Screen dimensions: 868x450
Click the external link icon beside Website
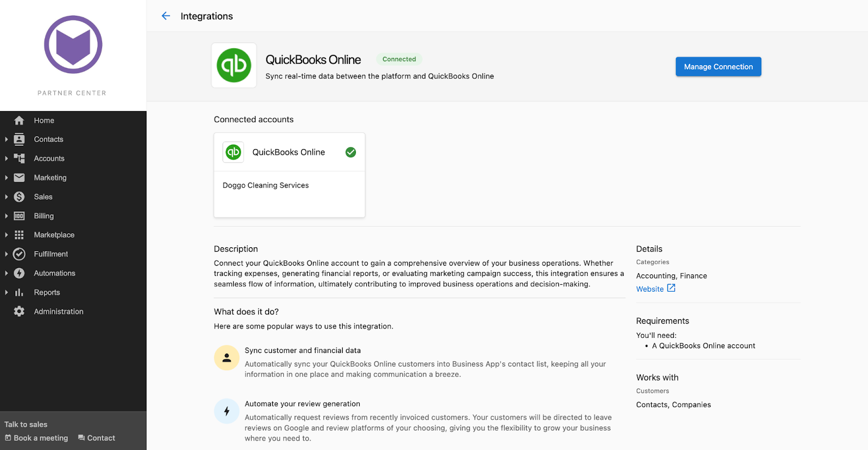[671, 288]
